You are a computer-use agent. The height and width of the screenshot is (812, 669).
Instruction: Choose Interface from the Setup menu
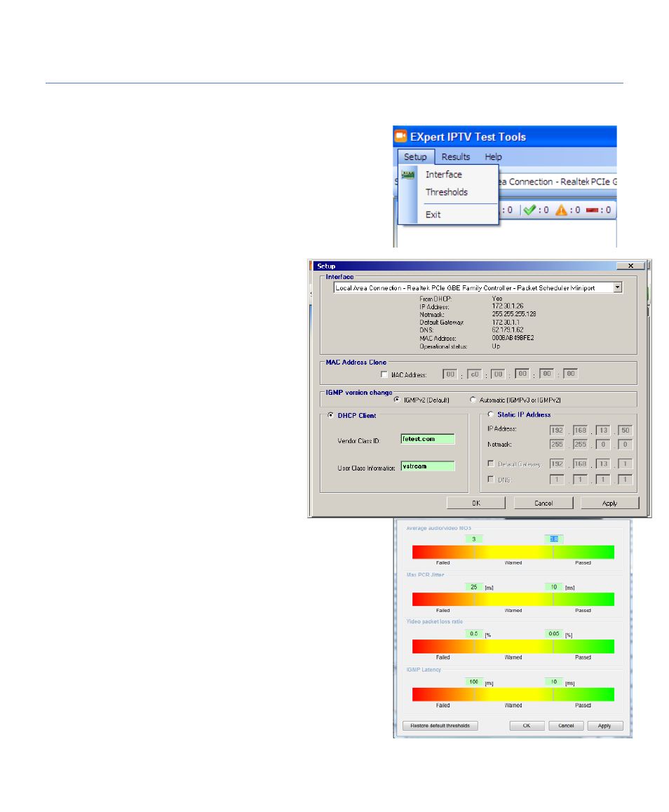tap(444, 175)
